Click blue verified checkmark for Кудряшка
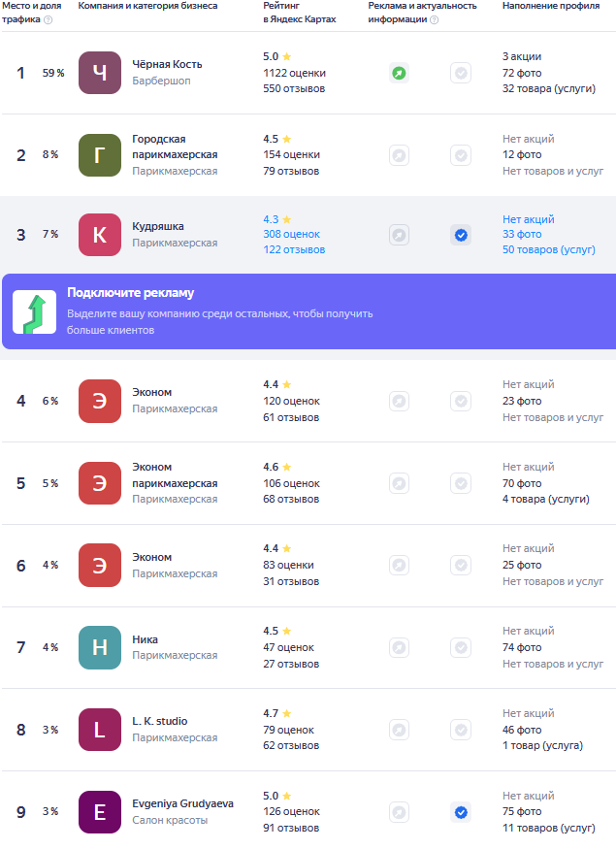This screenshot has width=616, height=849. [x=461, y=235]
